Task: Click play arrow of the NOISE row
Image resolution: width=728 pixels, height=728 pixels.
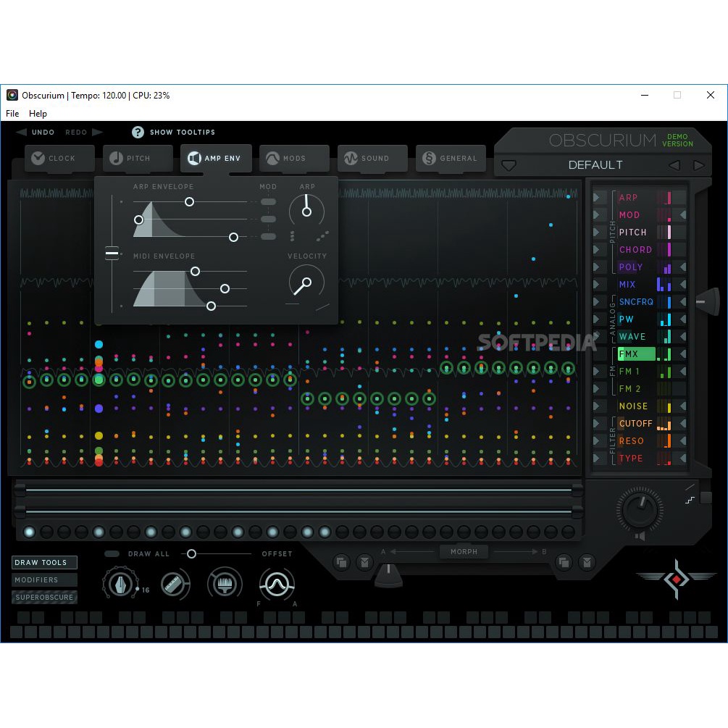Action: [x=596, y=406]
